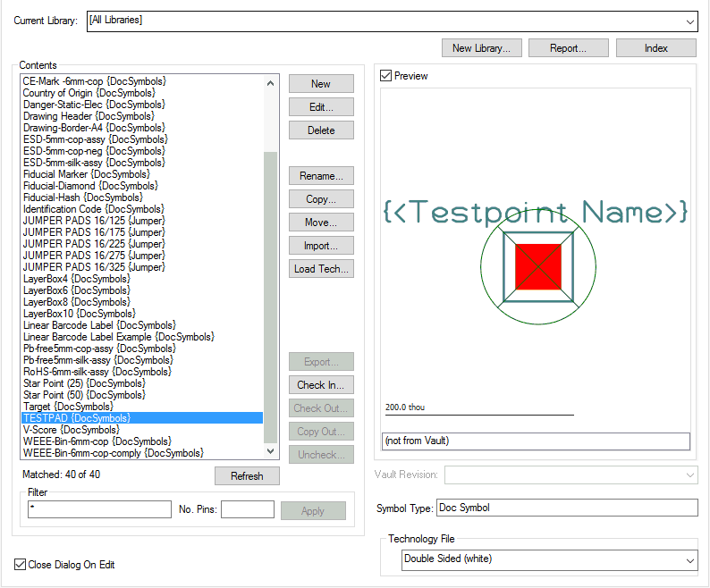Click the Filter text field
710x588 pixels.
(x=99, y=509)
